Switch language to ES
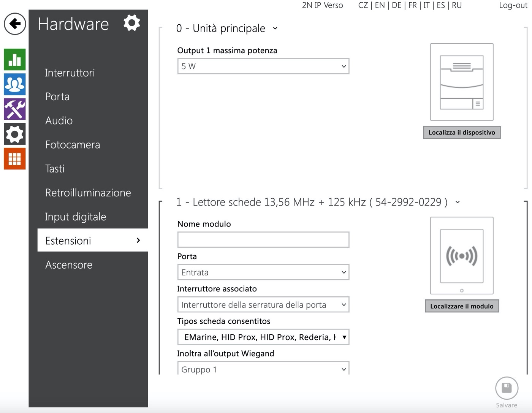The width and height of the screenshot is (532, 413). click(x=441, y=5)
